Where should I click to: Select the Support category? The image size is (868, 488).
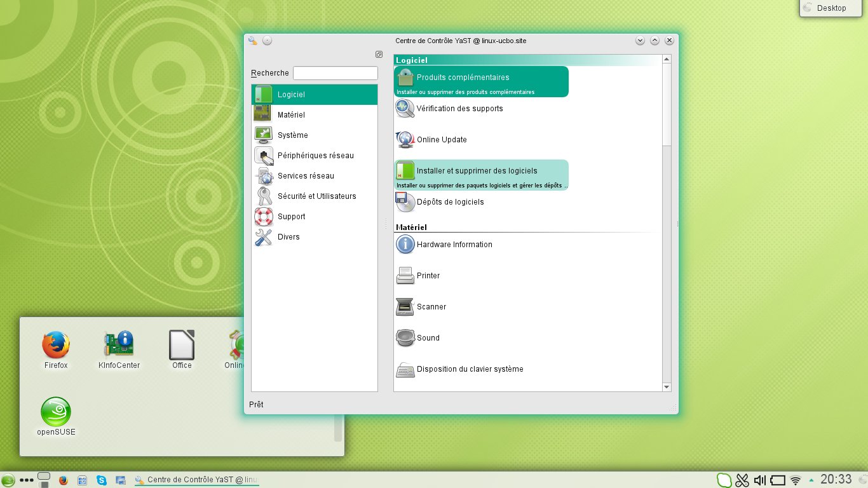(x=315, y=217)
